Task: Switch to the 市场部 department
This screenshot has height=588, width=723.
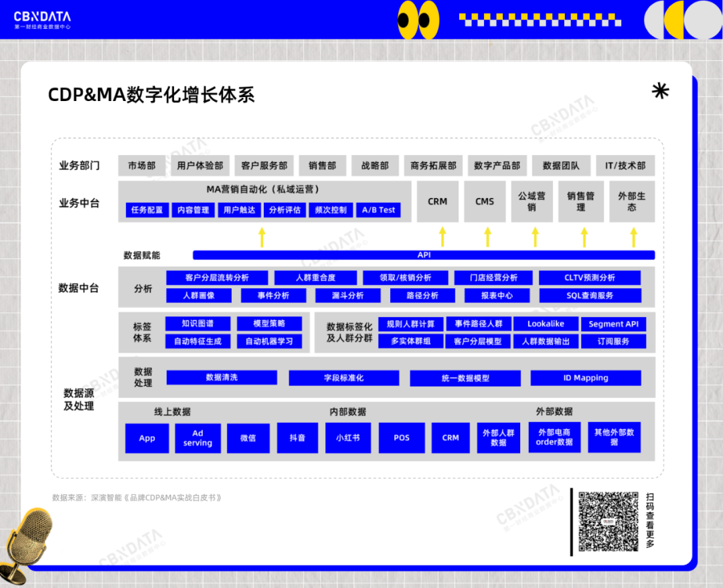Action: click(x=141, y=165)
